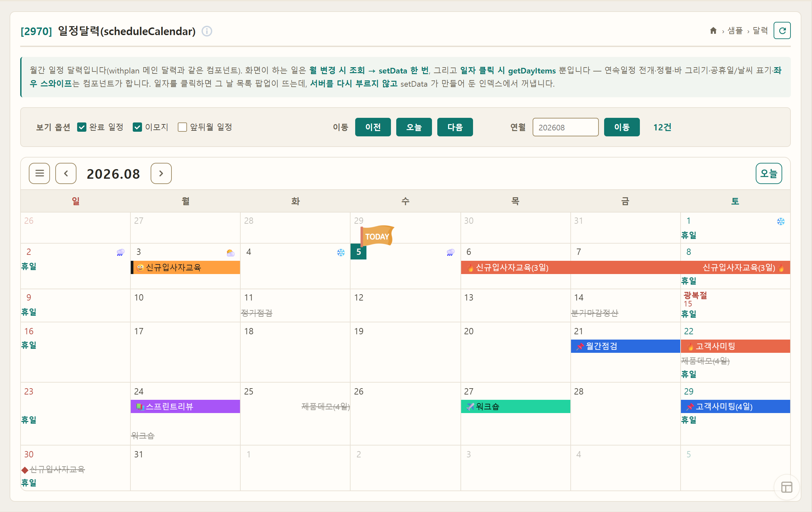Click the snowflake icon on August 4
Viewport: 812px width, 512px height.
(x=341, y=253)
